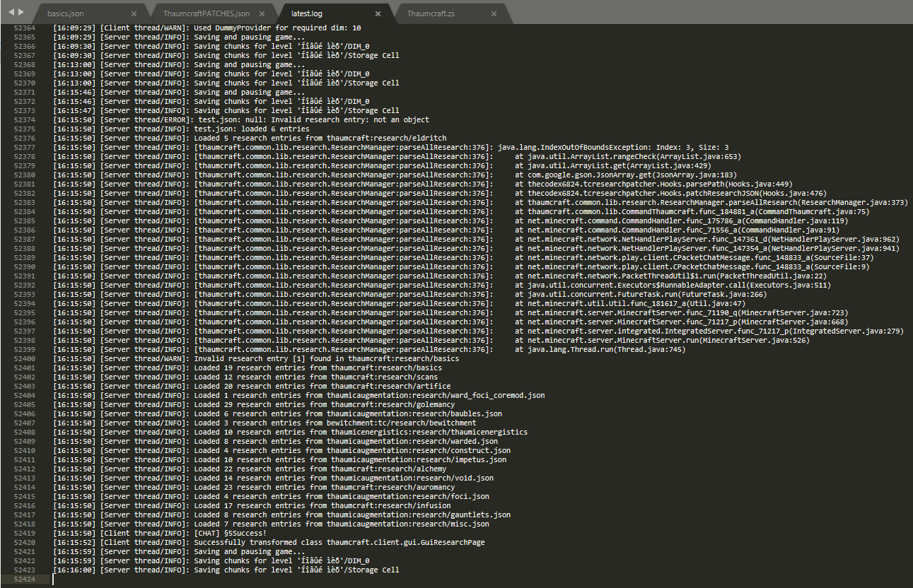Click the research/gauntlets.json log line
Image resolution: width=913 pixels, height=588 pixels.
(x=281, y=514)
